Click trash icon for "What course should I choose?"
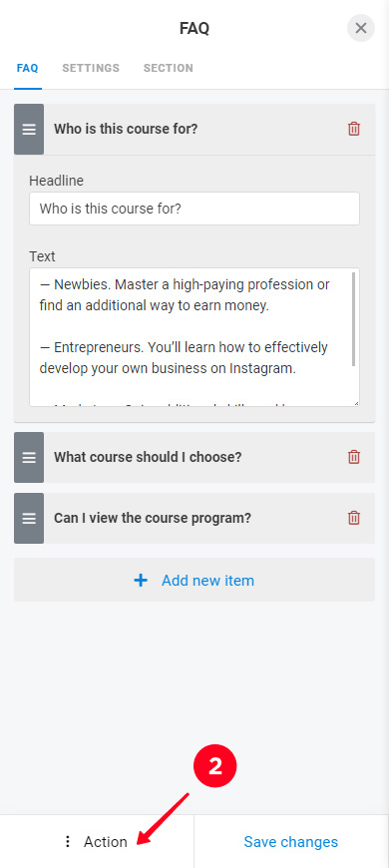Image resolution: width=389 pixels, height=868 pixels. pos(353,457)
